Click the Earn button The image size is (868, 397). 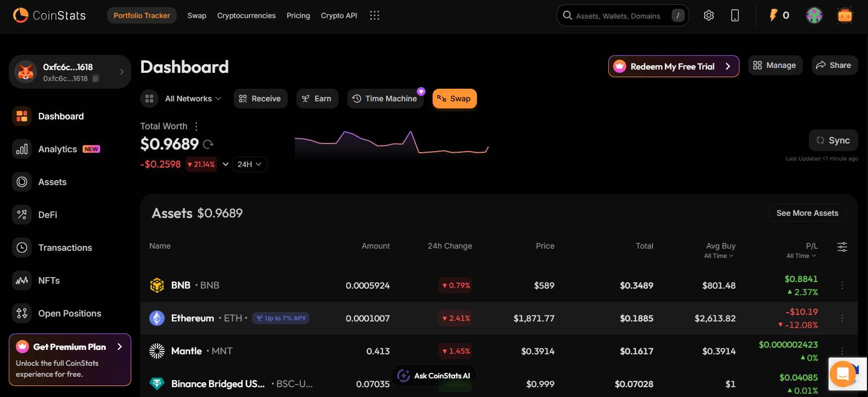[x=317, y=99]
